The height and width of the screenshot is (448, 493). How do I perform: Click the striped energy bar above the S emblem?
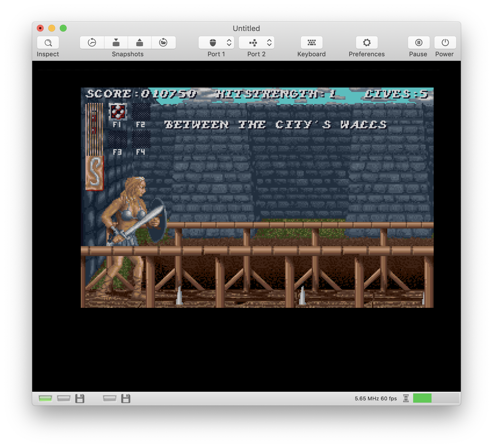(x=94, y=129)
